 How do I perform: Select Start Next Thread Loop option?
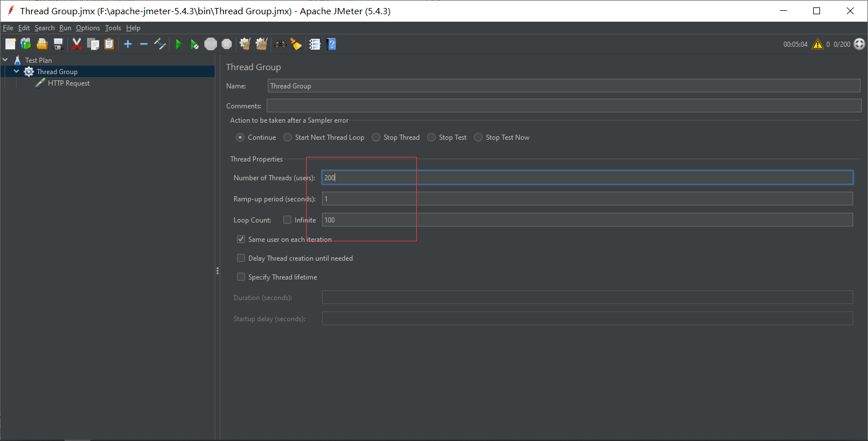coord(287,137)
